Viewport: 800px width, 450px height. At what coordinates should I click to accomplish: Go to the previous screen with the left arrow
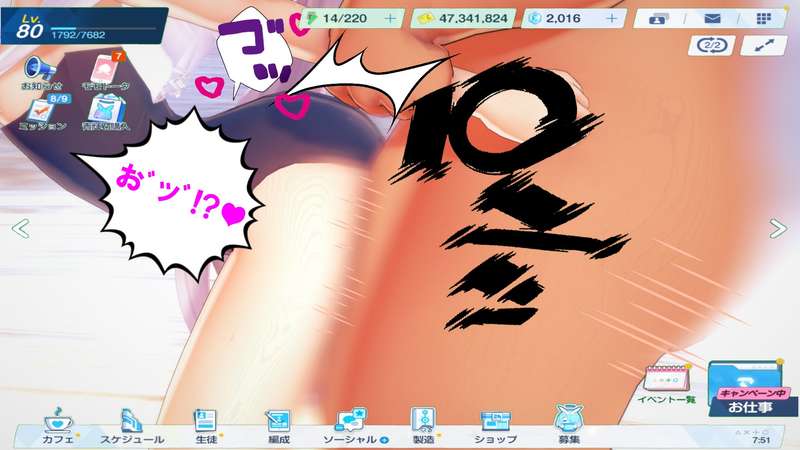click(x=19, y=228)
